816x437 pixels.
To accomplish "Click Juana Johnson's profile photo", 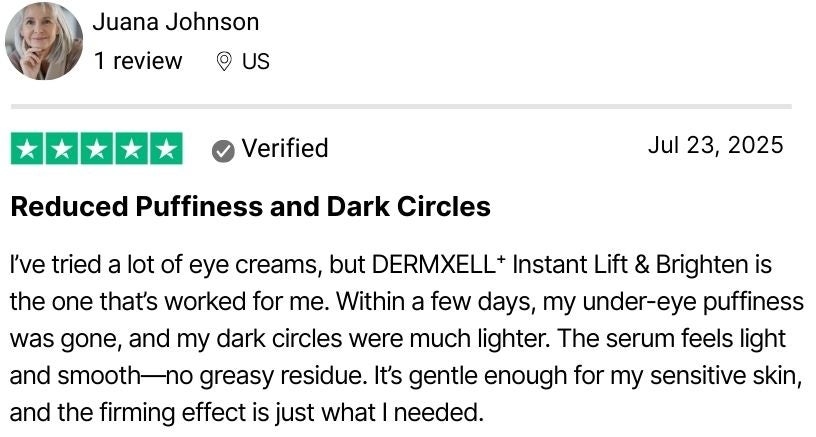I will click(x=44, y=41).
